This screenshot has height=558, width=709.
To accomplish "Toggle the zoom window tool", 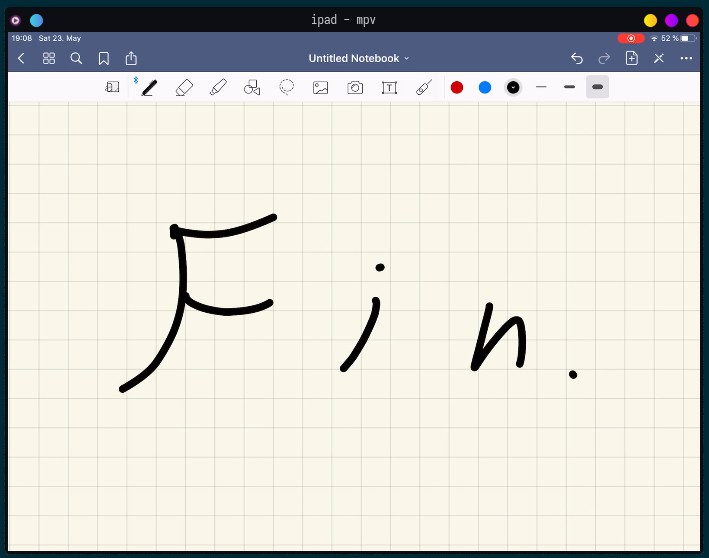I will [112, 87].
